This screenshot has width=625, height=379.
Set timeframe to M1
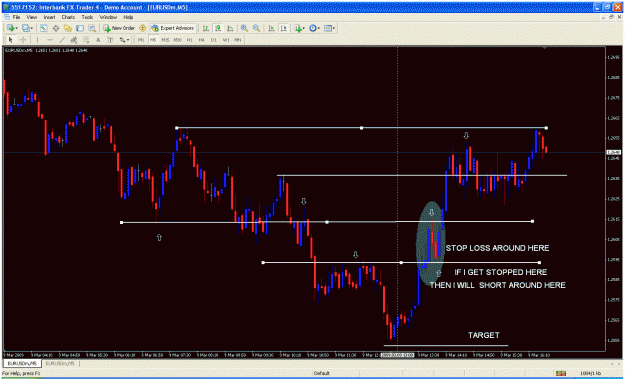point(141,40)
